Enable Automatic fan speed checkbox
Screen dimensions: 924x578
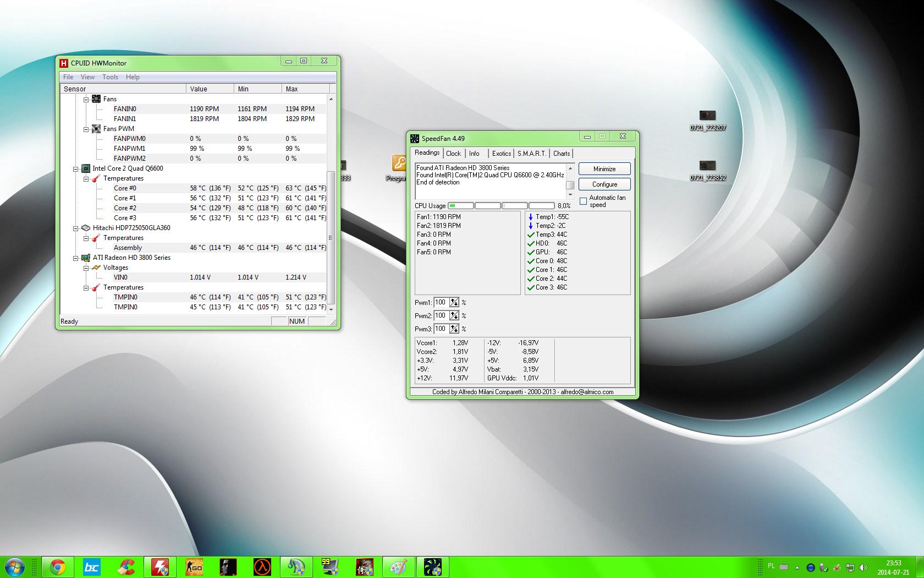[x=583, y=201]
